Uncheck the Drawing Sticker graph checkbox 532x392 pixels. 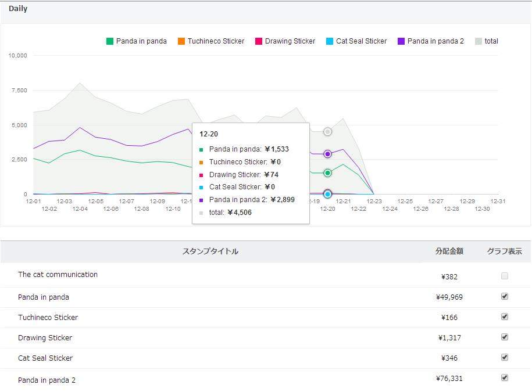tap(505, 337)
